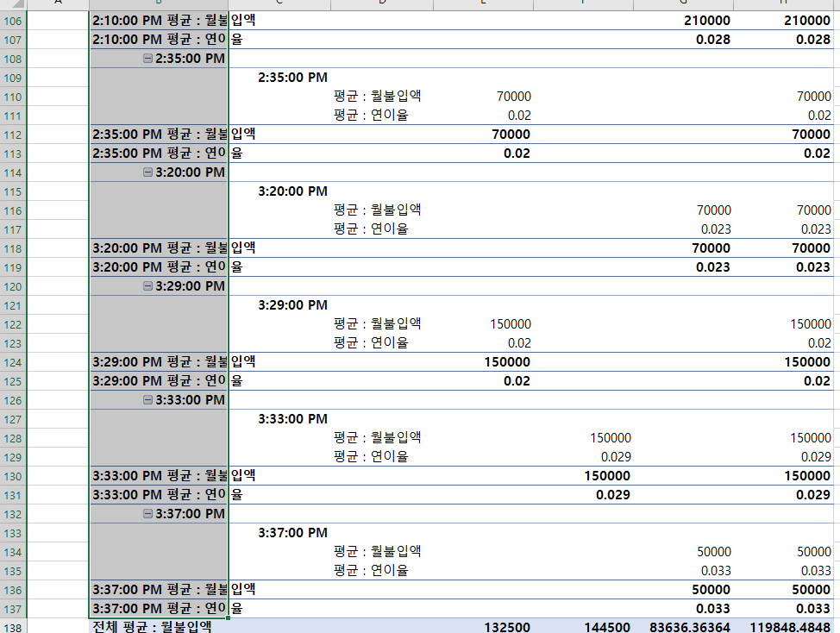Select row header 106
The height and width of the screenshot is (633, 840).
(14, 21)
